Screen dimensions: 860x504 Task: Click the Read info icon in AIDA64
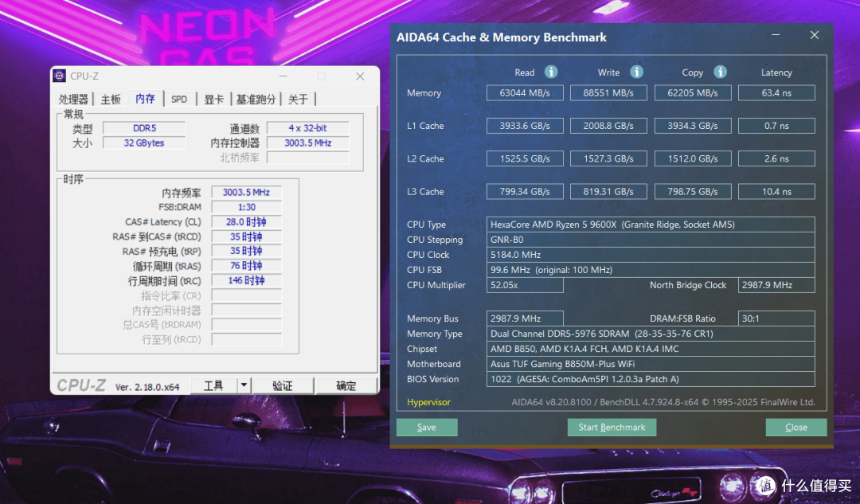[x=551, y=72]
